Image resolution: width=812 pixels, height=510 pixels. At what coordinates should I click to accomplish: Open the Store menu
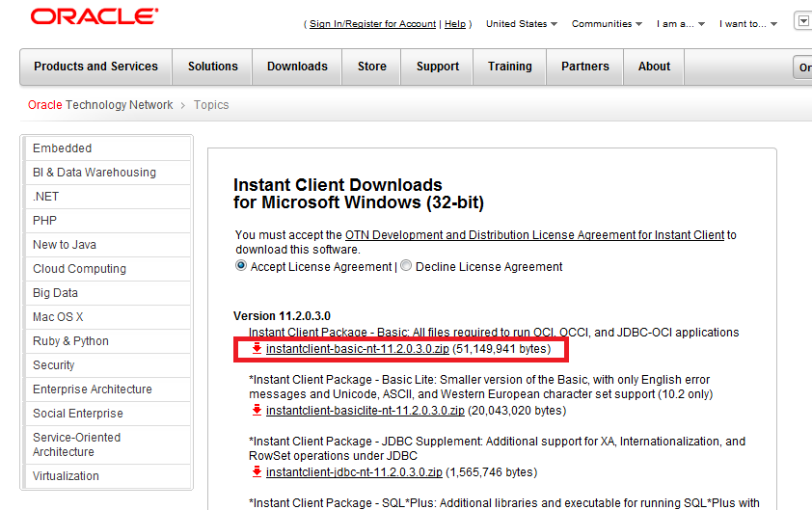[372, 67]
